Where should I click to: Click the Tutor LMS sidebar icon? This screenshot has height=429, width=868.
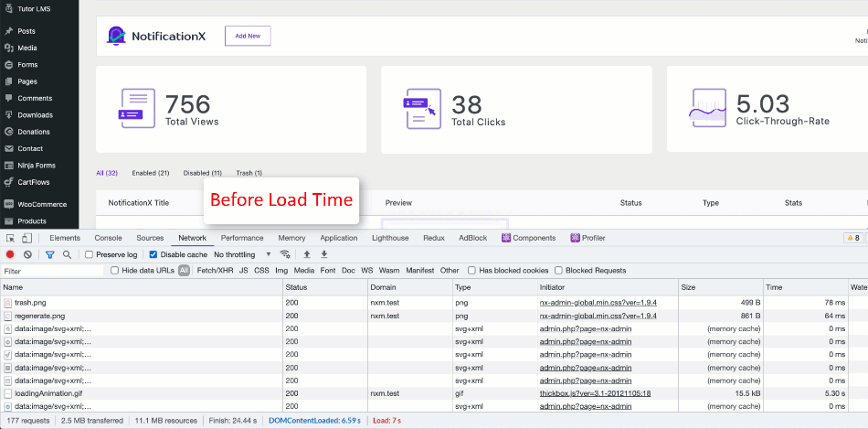pos(8,9)
